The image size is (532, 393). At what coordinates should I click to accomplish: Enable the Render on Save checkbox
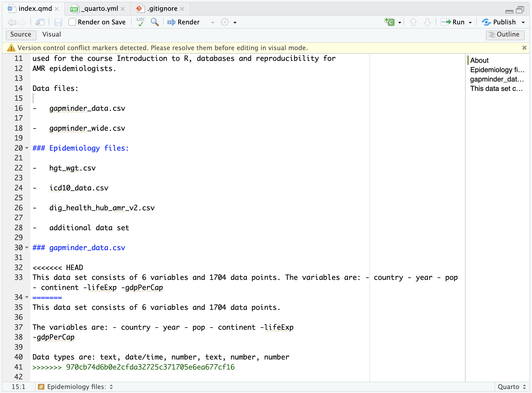(72, 22)
